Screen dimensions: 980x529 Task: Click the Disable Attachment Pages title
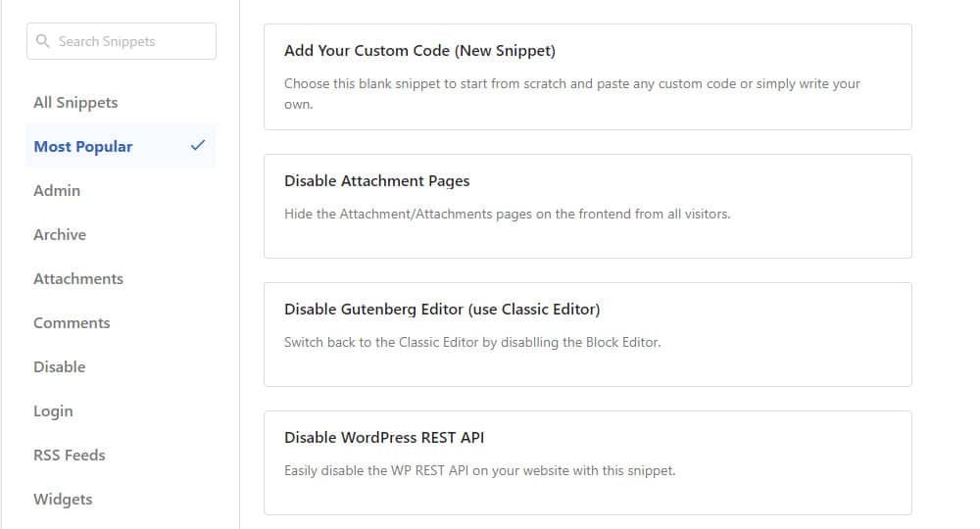377,181
